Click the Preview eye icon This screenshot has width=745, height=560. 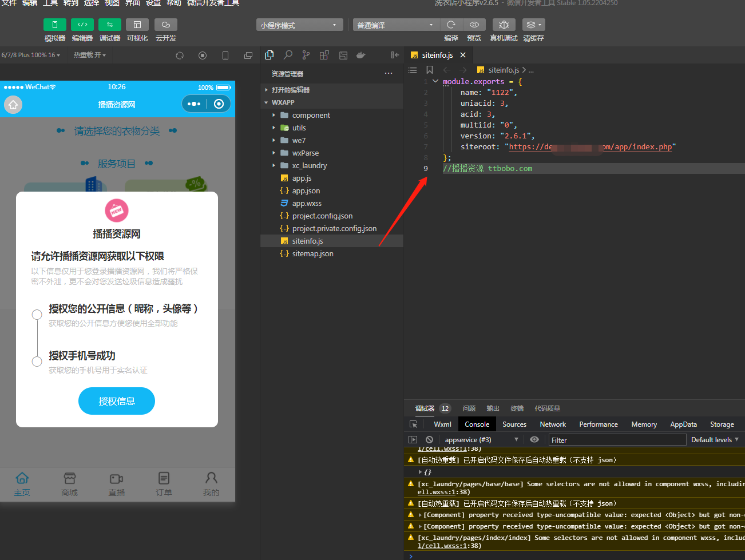click(474, 25)
